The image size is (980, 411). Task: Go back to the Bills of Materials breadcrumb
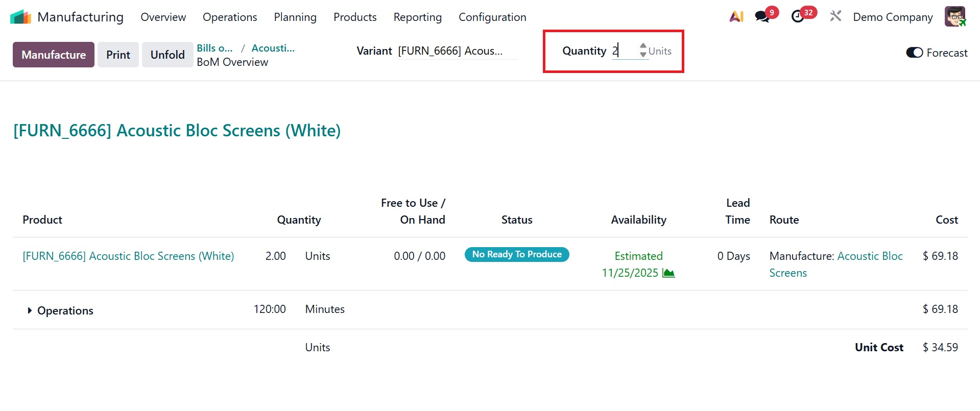(x=214, y=48)
